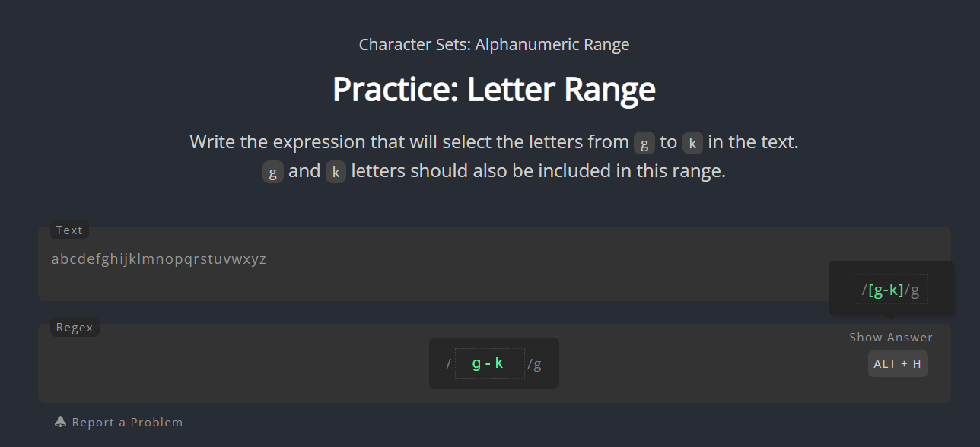Select the Regex panel label
Image resolution: width=980 pixels, height=447 pixels.
click(x=75, y=327)
